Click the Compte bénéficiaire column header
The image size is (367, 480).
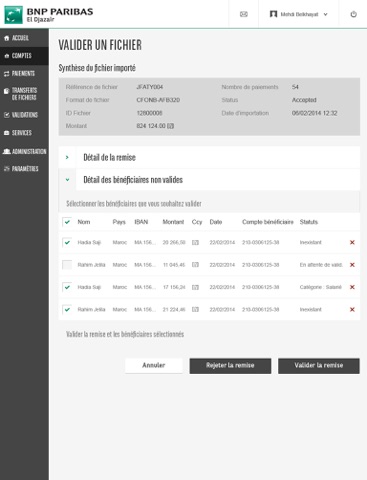[x=268, y=222]
